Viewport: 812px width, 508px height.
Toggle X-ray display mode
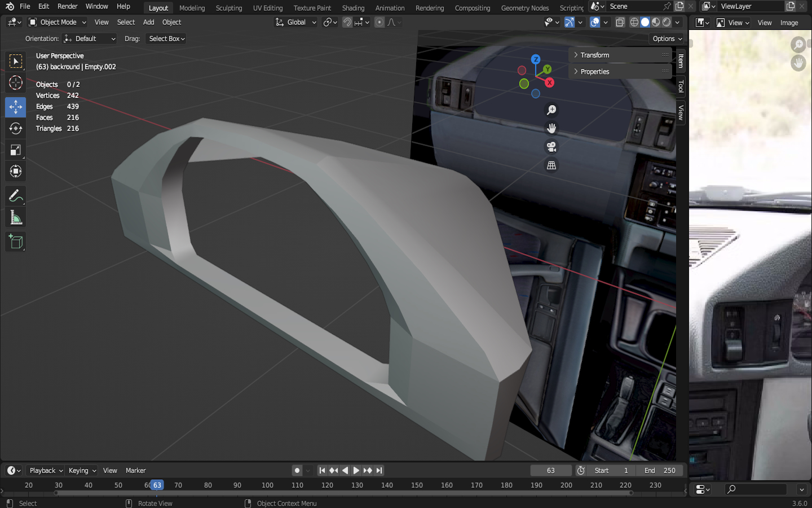(620, 23)
